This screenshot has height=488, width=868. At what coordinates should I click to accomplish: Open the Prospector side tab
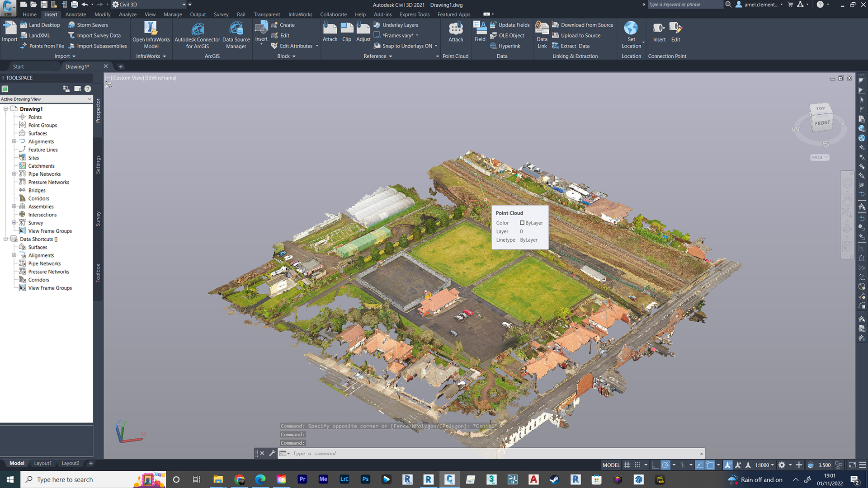[98, 111]
